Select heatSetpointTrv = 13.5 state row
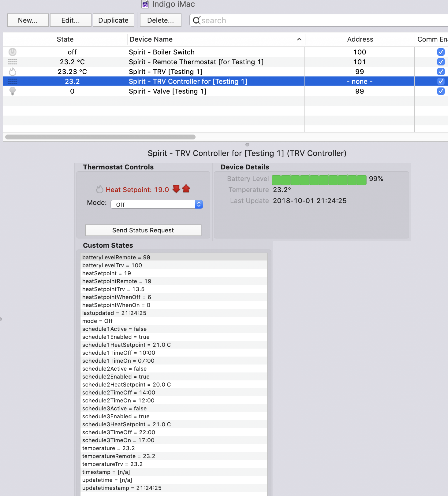Image resolution: width=448 pixels, height=496 pixels. pos(174,289)
